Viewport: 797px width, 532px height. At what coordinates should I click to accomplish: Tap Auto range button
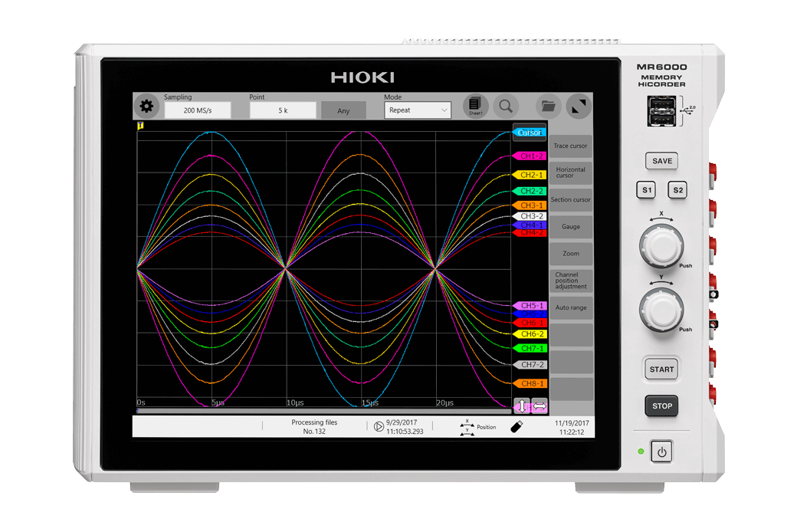point(570,307)
